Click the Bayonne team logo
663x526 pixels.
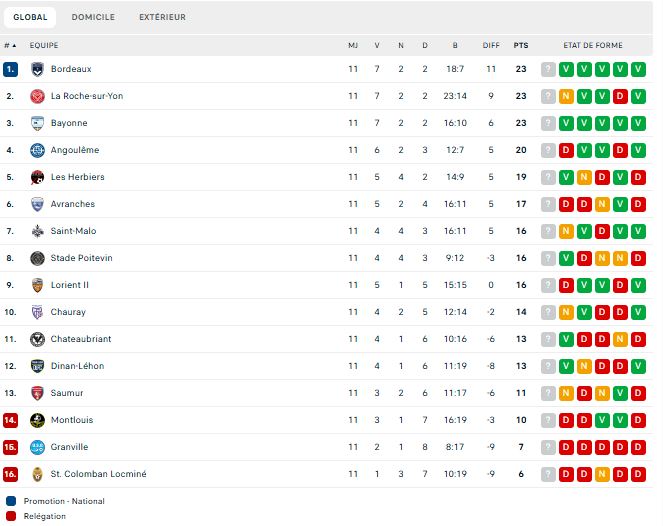[37, 123]
